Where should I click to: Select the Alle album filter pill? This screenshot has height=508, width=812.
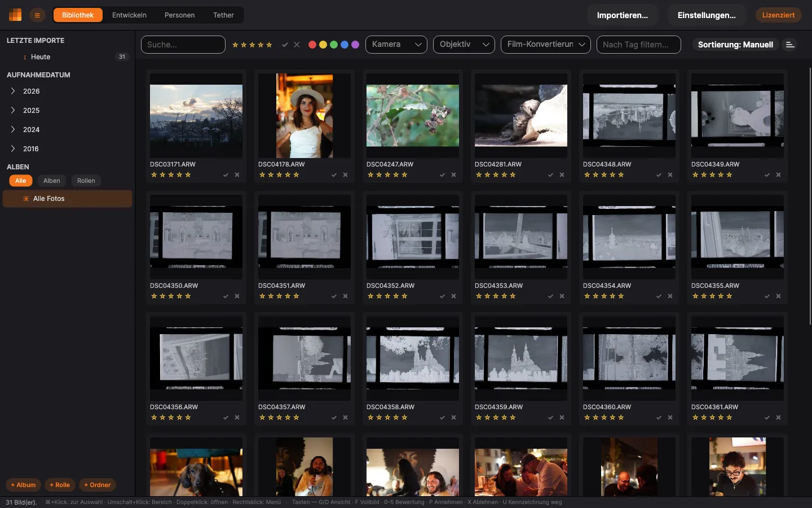click(21, 181)
